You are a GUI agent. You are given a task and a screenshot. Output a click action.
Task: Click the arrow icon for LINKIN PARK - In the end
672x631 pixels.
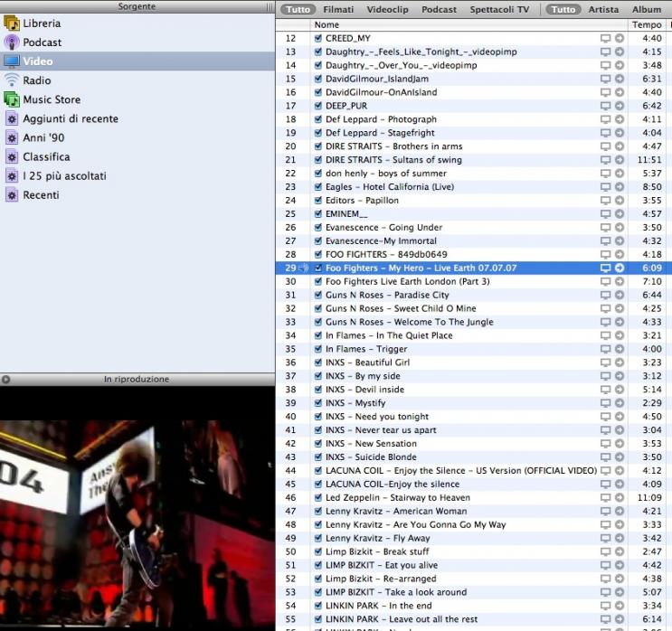tap(620, 606)
